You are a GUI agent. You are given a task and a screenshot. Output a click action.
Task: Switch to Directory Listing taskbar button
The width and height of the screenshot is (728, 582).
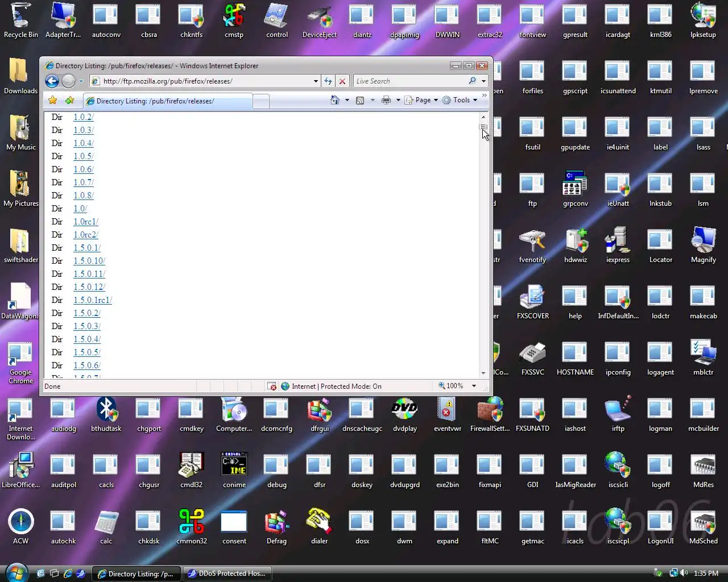[x=136, y=573]
